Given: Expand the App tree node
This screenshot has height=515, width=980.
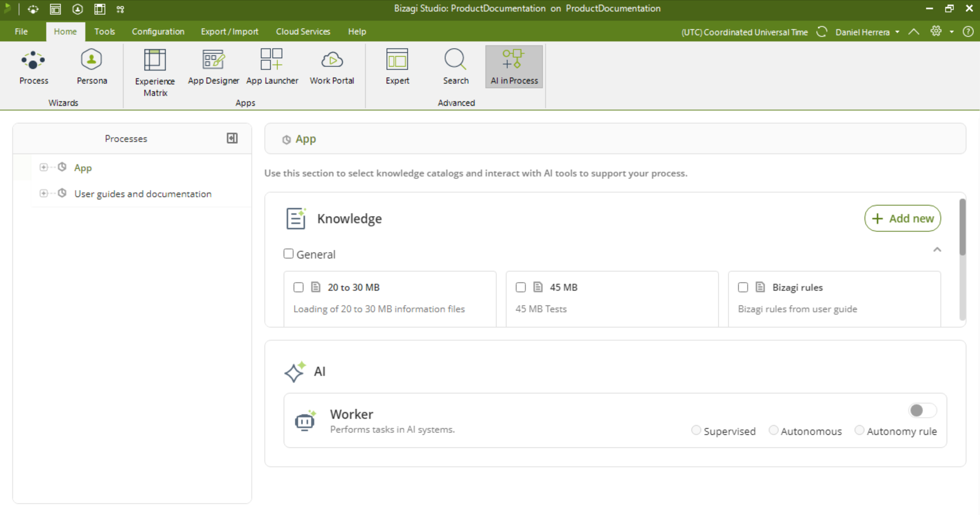Looking at the screenshot, I should click(44, 167).
